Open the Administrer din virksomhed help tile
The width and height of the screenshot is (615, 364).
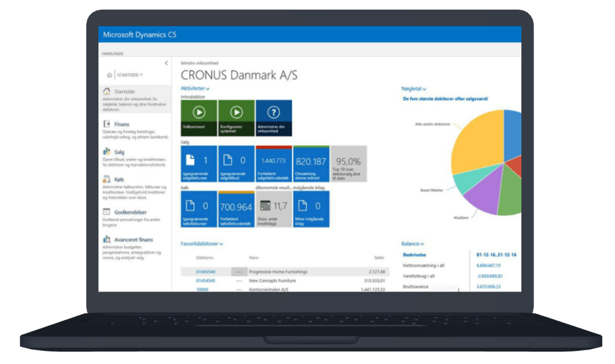pyautogui.click(x=274, y=118)
